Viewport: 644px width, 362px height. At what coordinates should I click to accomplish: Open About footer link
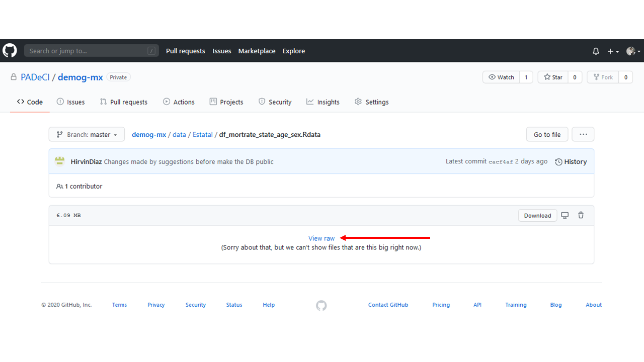[x=594, y=305]
